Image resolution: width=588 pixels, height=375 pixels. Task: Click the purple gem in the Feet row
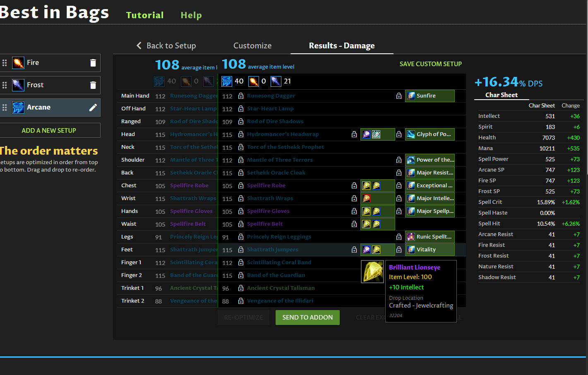coord(366,250)
